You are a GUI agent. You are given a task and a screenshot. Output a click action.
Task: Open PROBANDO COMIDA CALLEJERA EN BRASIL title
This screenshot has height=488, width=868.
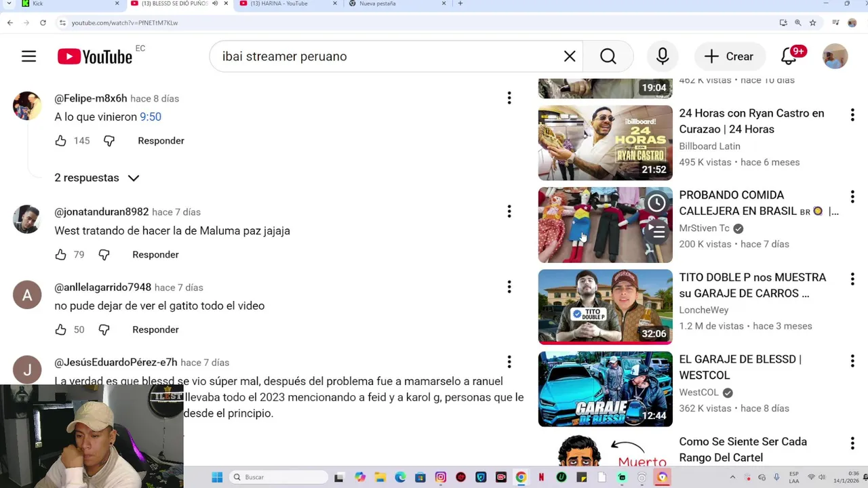tap(759, 203)
